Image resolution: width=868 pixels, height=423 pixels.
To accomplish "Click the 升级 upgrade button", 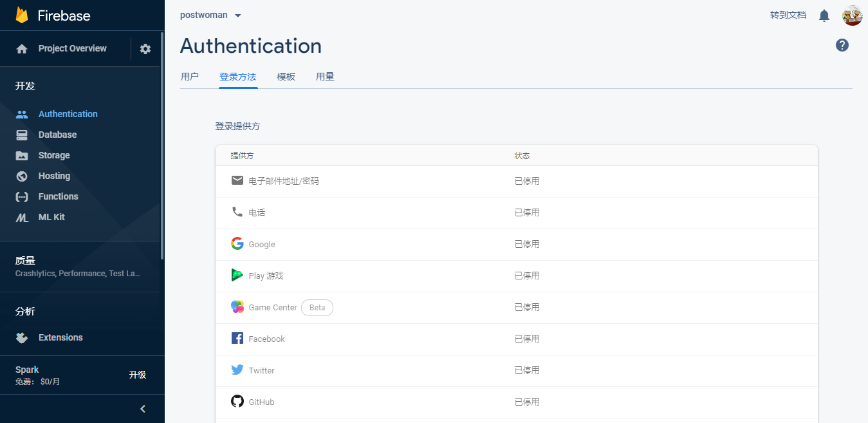I will (x=138, y=375).
